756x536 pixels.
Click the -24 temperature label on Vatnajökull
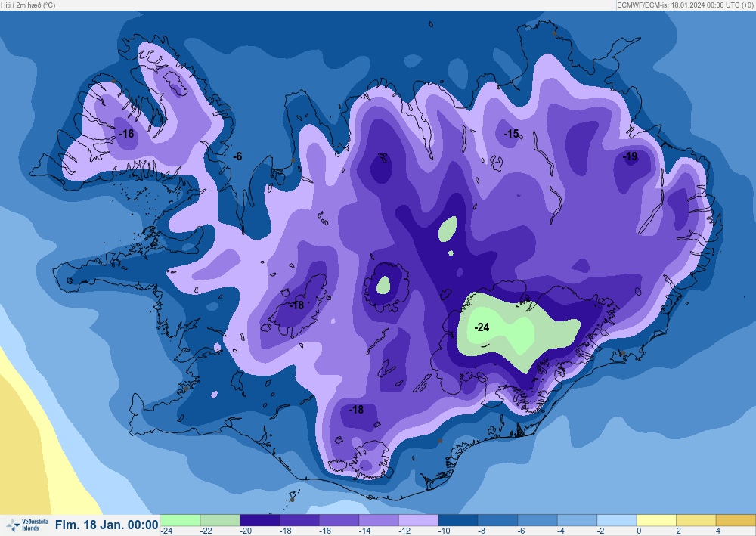(482, 327)
